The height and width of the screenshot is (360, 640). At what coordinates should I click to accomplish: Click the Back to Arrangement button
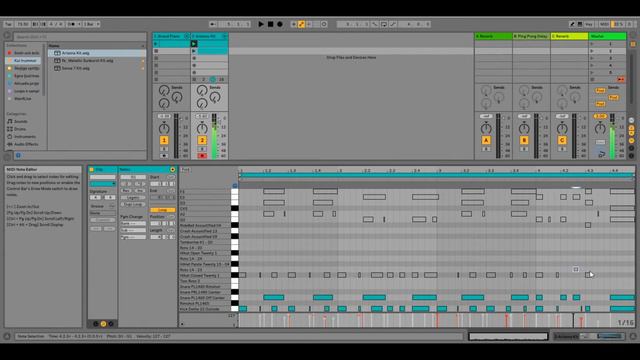point(621,80)
